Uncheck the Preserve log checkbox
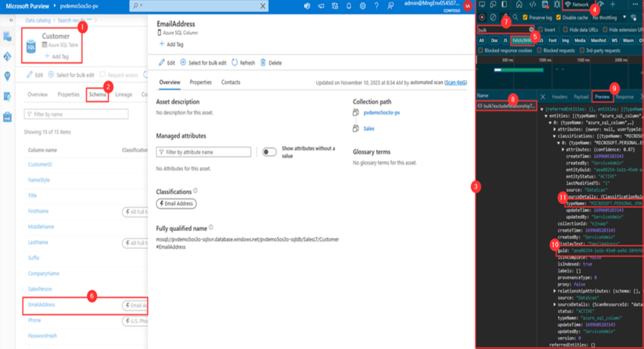The image size is (644, 349). tap(525, 17)
